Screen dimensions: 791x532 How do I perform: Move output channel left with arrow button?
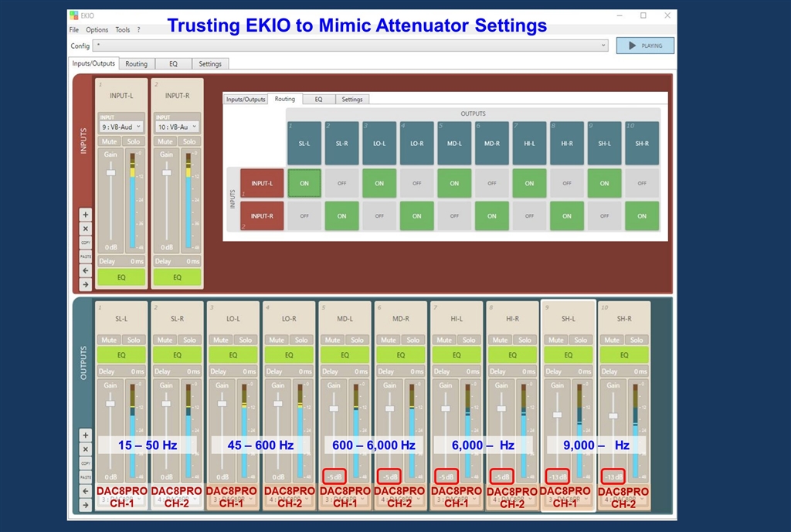coord(85,491)
